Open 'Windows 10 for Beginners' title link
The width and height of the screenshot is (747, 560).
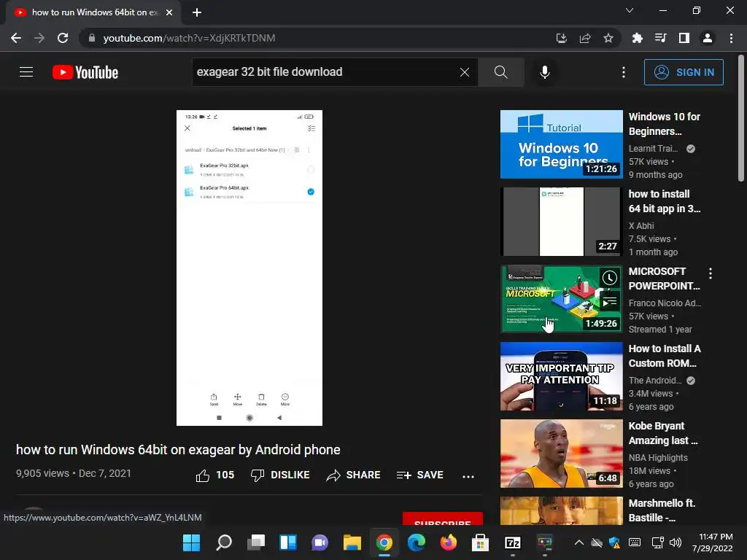click(664, 124)
